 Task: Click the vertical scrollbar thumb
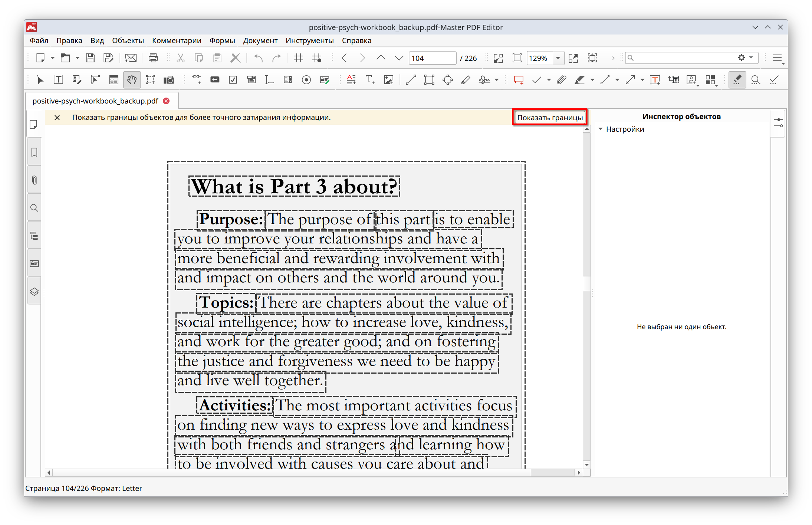(586, 283)
